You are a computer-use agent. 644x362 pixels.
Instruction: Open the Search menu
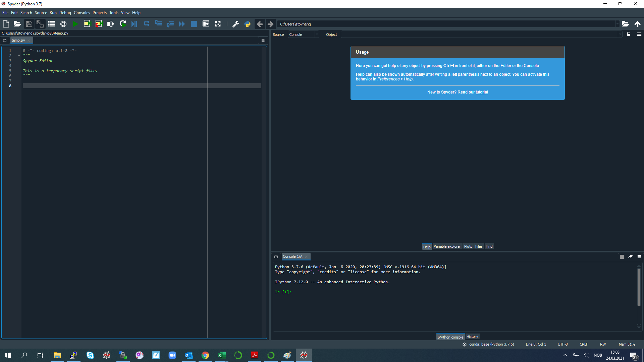(26, 13)
